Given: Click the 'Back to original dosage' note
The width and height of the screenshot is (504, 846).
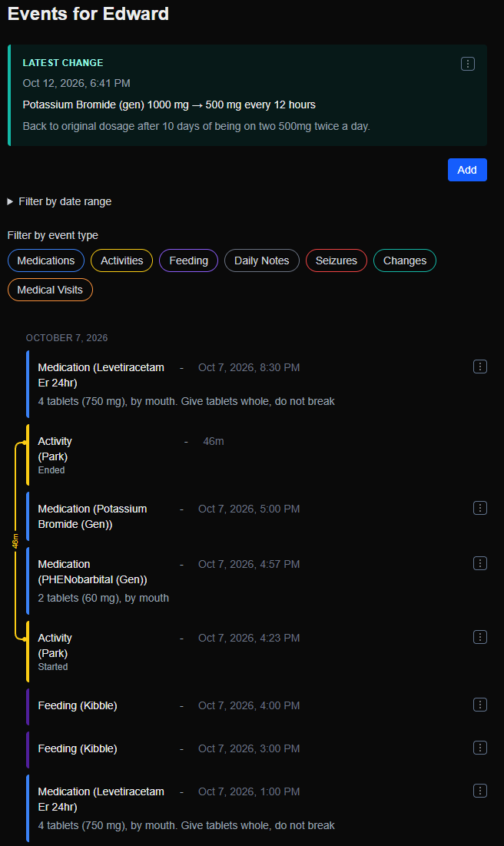Looking at the screenshot, I should [x=197, y=126].
